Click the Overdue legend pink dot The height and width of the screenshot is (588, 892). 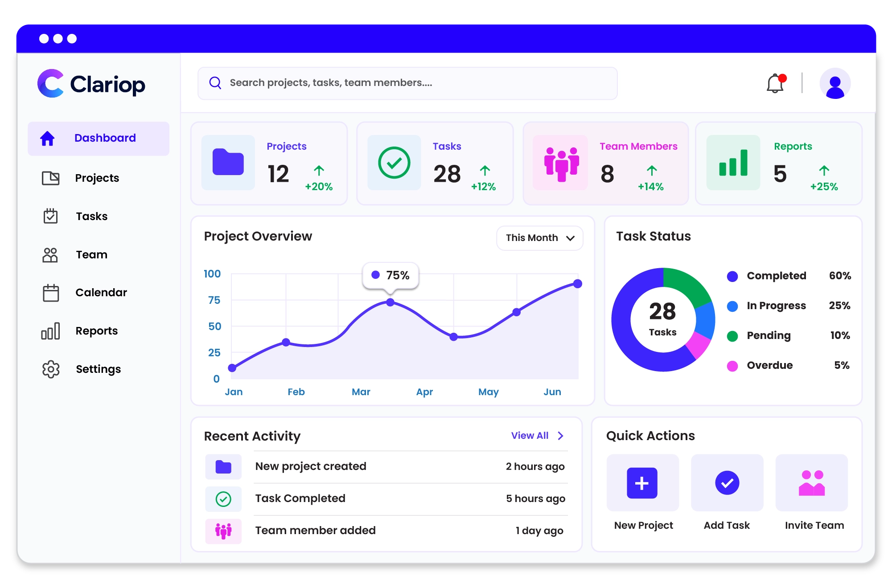[x=732, y=366]
